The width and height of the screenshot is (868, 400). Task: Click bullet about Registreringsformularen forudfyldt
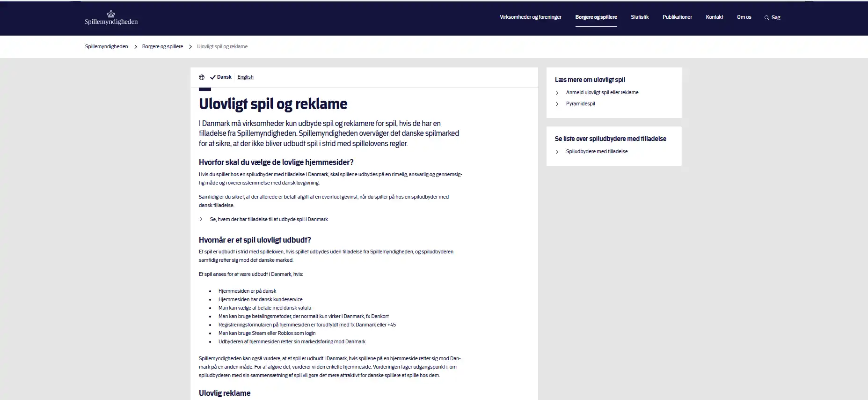[307, 325]
